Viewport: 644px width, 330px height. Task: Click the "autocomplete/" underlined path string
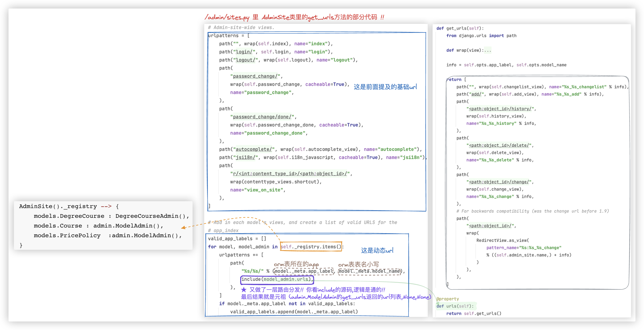coord(253,149)
